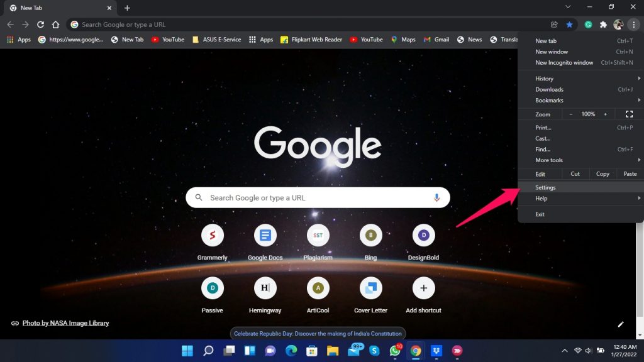The width and height of the screenshot is (644, 362).
Task: Open Dropbox from the taskbar
Action: (436, 351)
